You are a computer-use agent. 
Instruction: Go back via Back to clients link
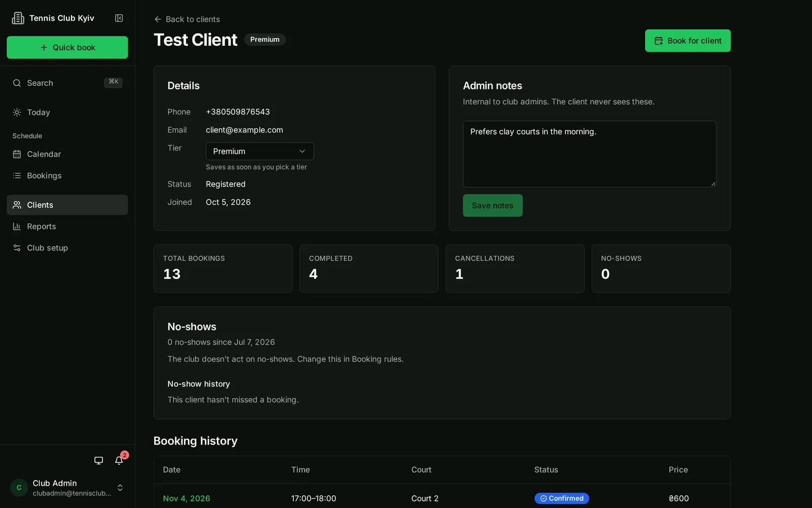[187, 19]
